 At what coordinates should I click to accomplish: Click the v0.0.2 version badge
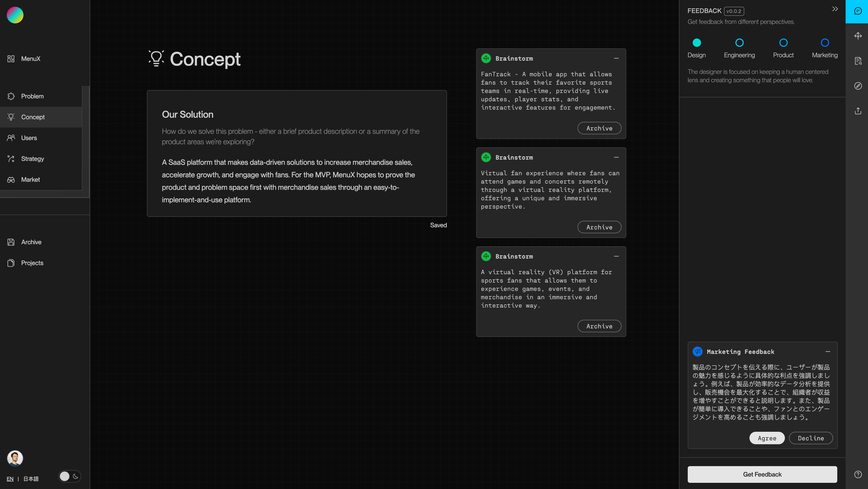(734, 11)
